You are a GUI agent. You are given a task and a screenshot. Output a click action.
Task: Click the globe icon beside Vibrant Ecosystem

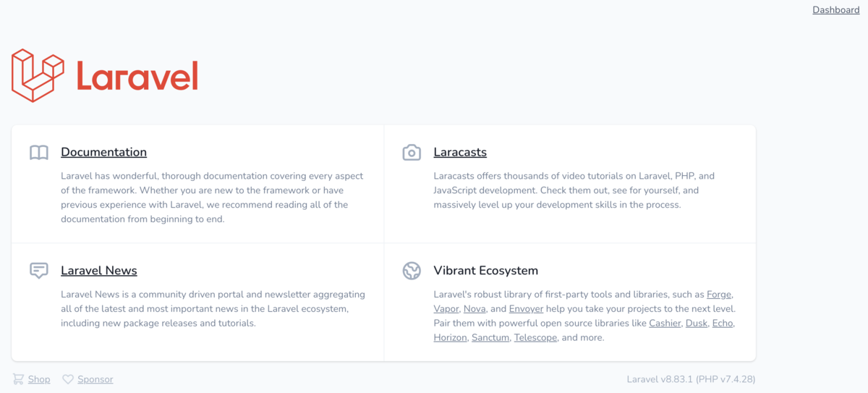(412, 271)
